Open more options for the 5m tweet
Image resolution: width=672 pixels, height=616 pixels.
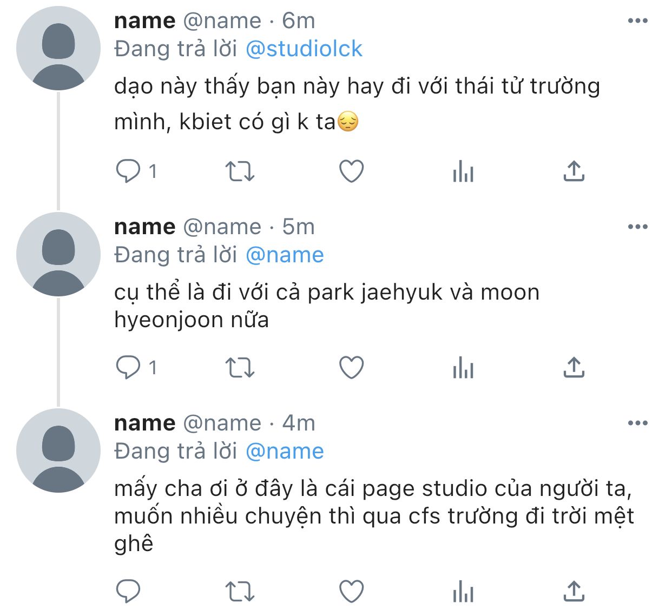(x=638, y=227)
